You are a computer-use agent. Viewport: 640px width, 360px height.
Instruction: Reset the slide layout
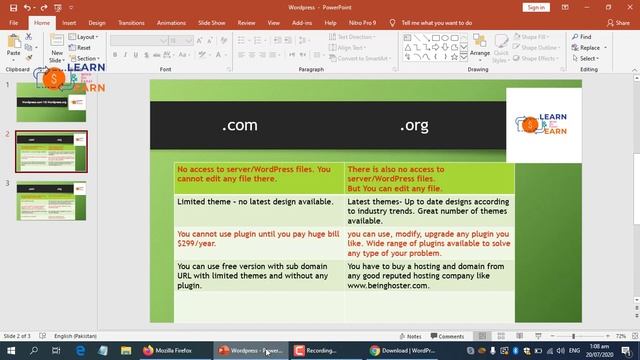(80, 47)
